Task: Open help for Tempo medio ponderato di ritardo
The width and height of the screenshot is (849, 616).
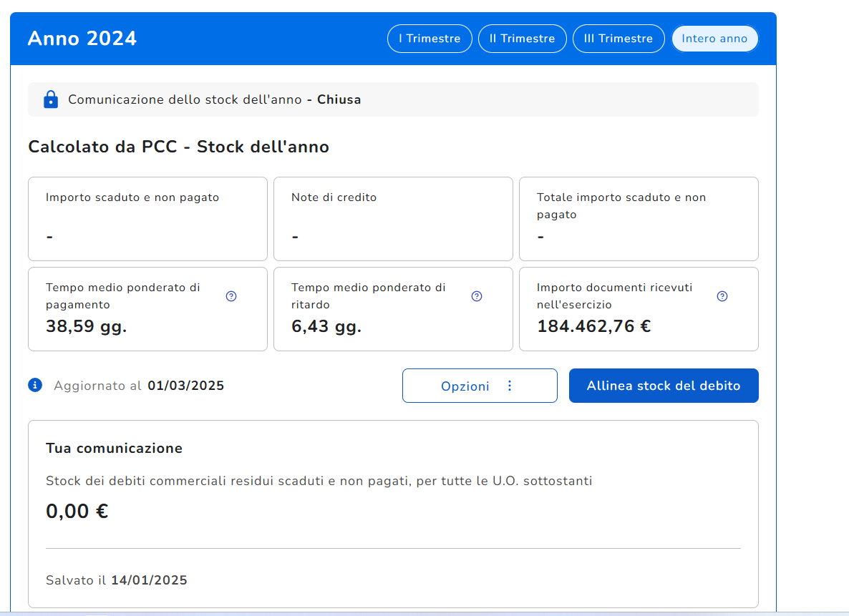Action: click(x=477, y=296)
